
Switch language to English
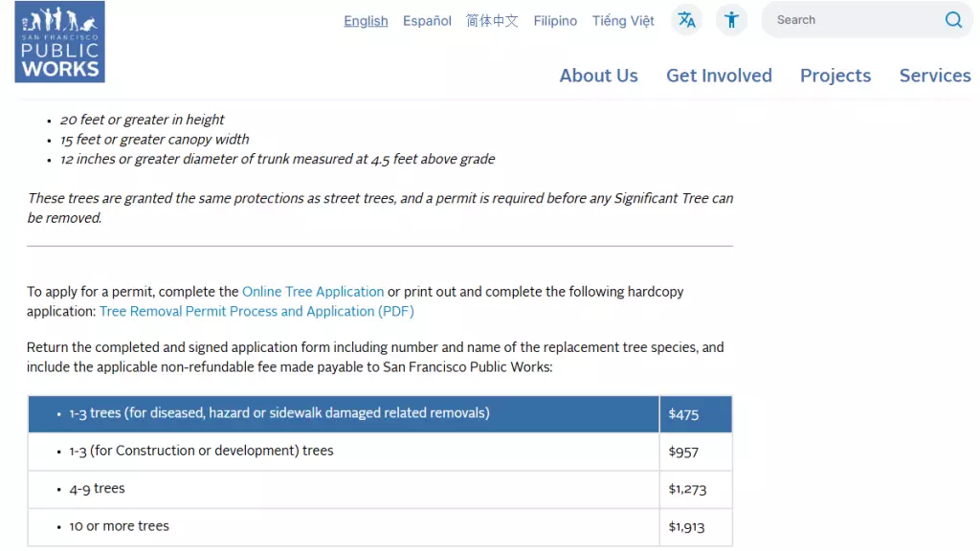click(366, 21)
